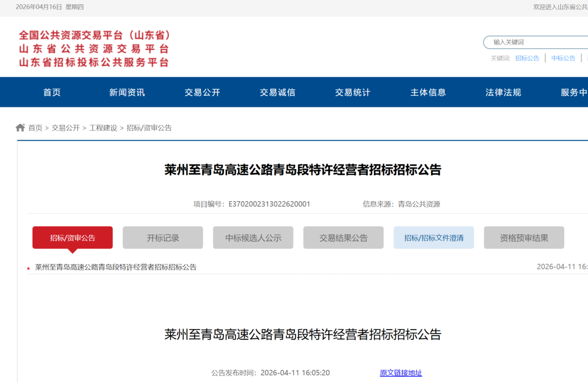Click the 招标公告 keyword link
The width and height of the screenshot is (588, 383).
tap(527, 58)
